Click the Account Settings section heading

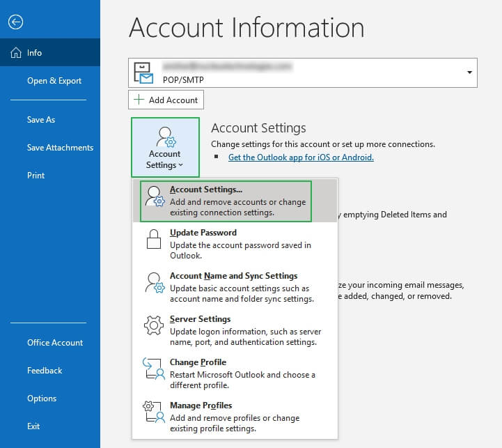pos(258,128)
